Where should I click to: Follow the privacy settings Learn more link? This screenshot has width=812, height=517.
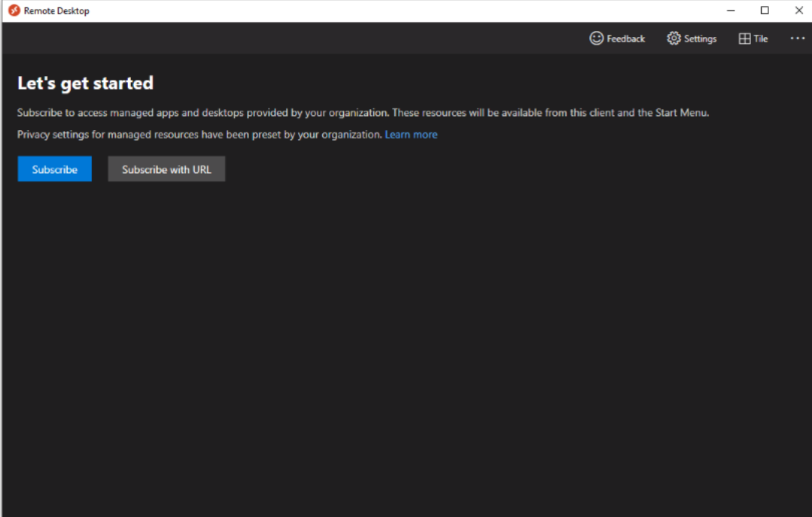pos(411,134)
